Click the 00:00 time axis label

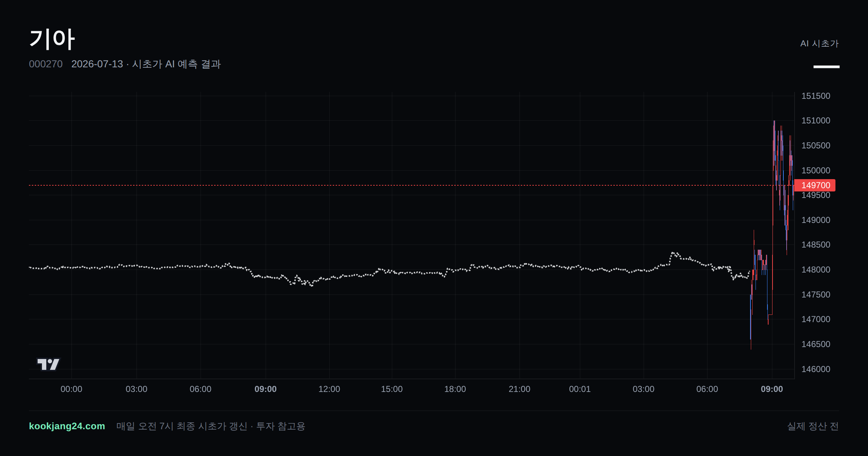coord(71,389)
